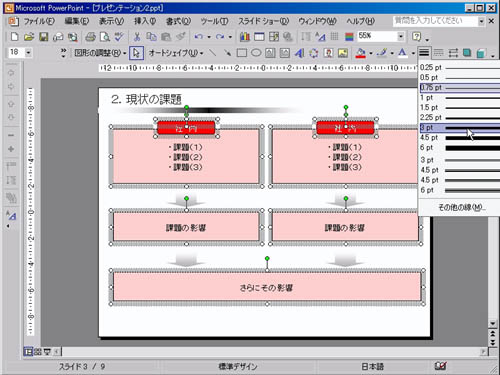Click the Fill Color paint bucket
This screenshot has height=375, width=500.
[x=360, y=53]
